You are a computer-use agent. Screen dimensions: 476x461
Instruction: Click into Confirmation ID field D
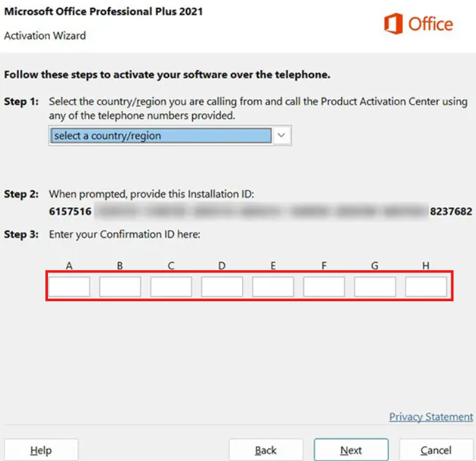point(222,287)
